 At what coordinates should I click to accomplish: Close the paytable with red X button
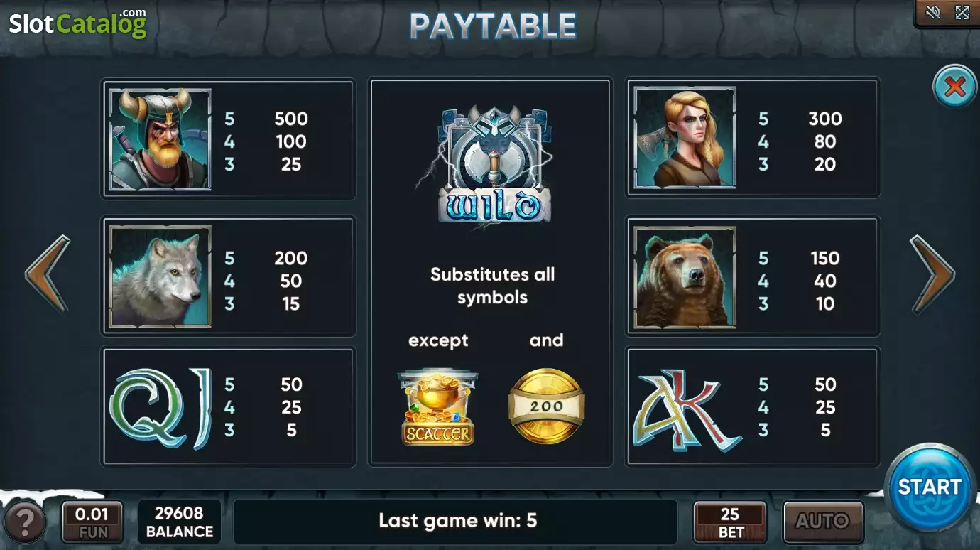tap(954, 87)
